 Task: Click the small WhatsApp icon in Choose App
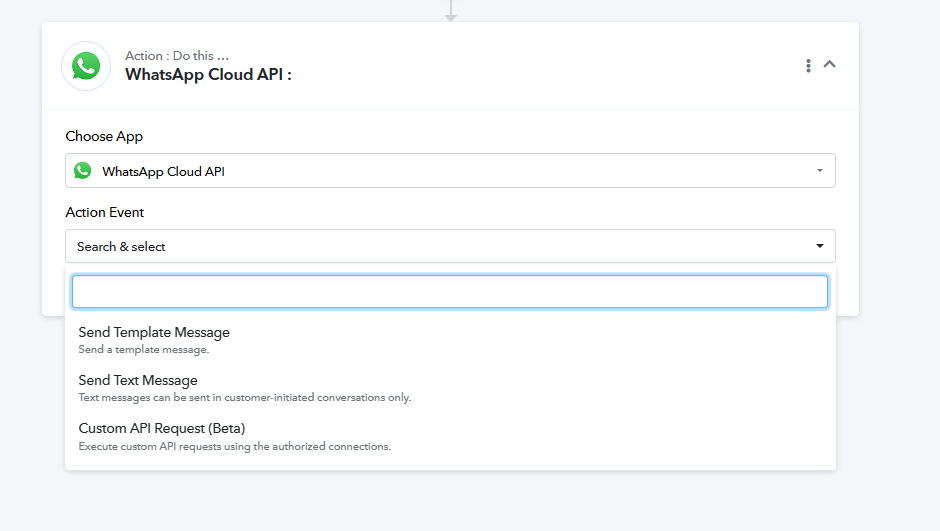point(83,171)
